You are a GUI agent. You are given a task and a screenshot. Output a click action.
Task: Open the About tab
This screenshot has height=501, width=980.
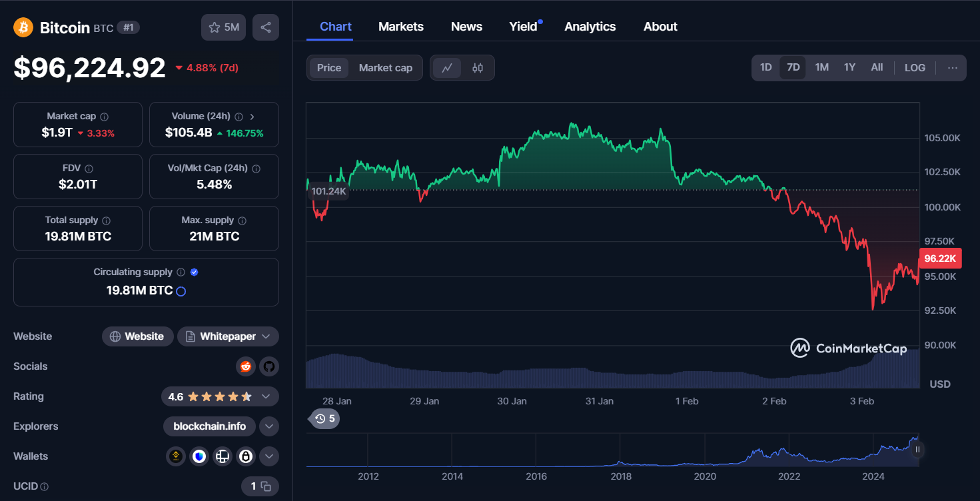[x=660, y=27]
